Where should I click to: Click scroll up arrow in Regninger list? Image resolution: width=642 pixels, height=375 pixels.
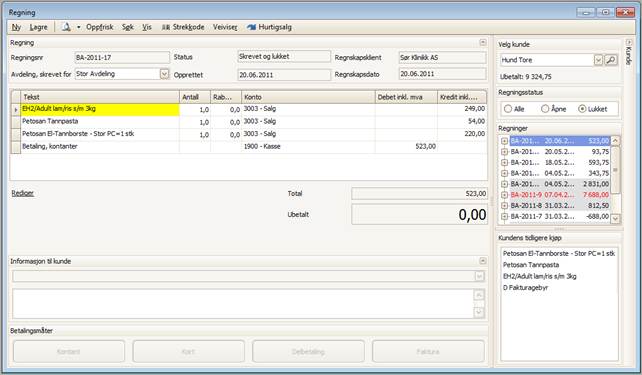(x=615, y=141)
